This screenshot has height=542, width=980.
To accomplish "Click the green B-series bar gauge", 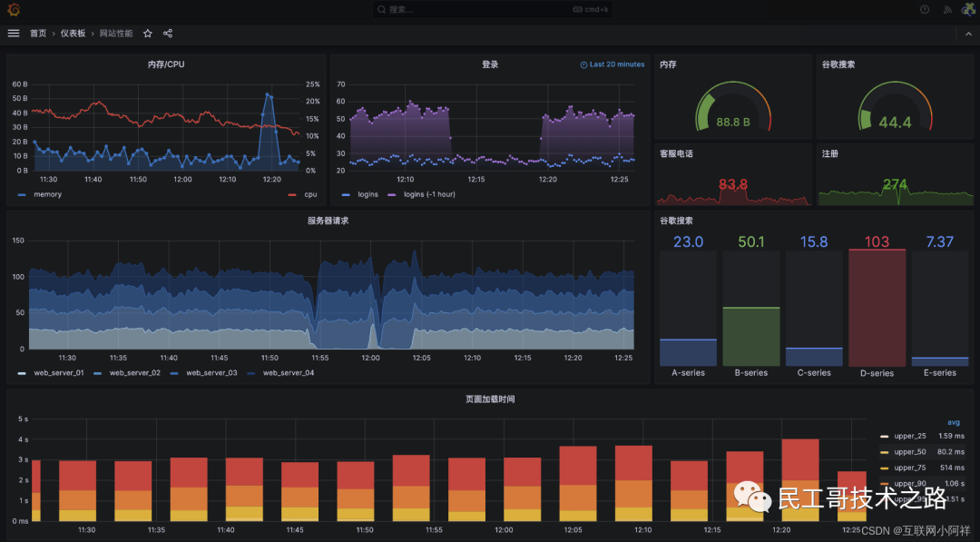I will click(751, 337).
